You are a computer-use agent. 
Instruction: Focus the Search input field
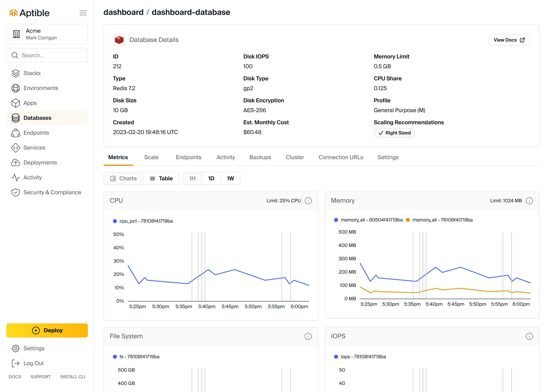click(47, 55)
